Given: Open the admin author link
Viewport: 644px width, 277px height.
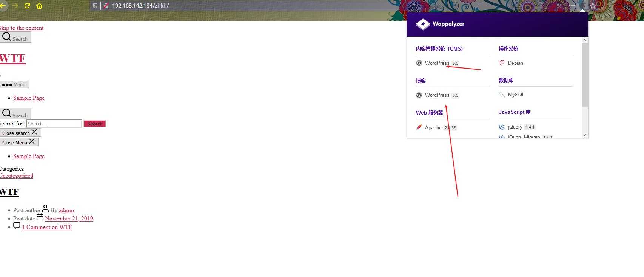Looking at the screenshot, I should 66,210.
